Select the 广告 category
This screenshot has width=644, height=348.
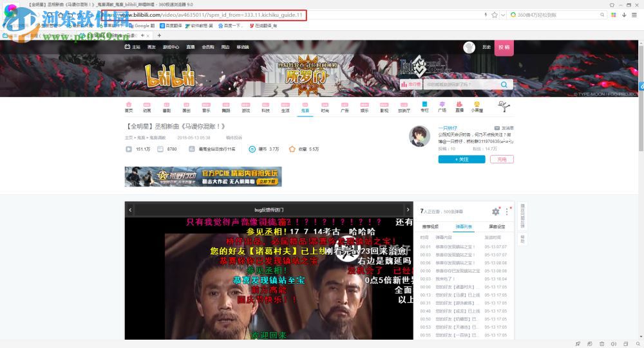(345, 107)
